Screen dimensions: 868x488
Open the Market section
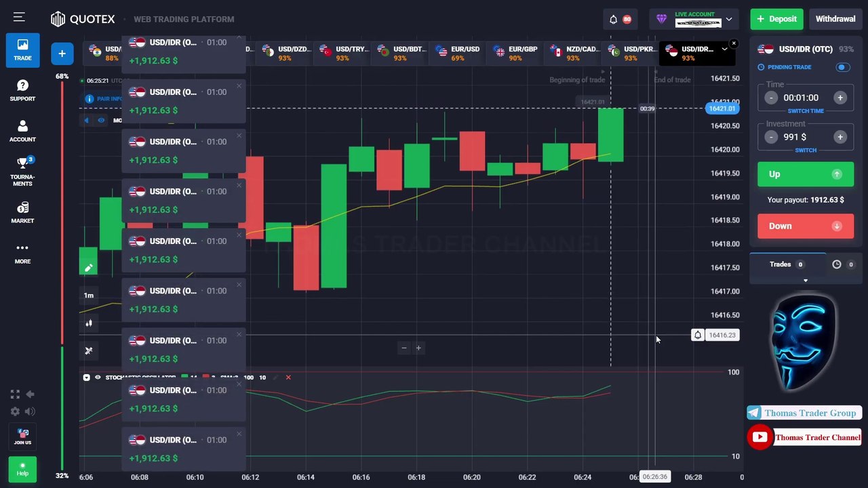(x=22, y=212)
